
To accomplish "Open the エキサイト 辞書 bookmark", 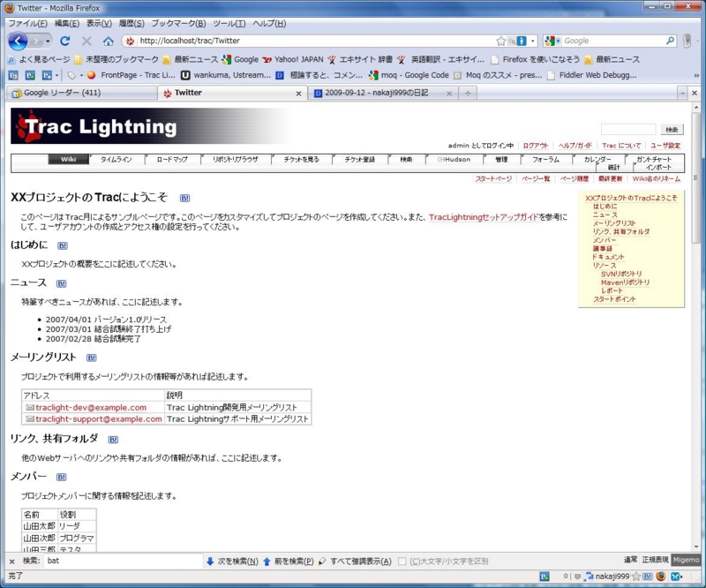I will tap(360, 59).
